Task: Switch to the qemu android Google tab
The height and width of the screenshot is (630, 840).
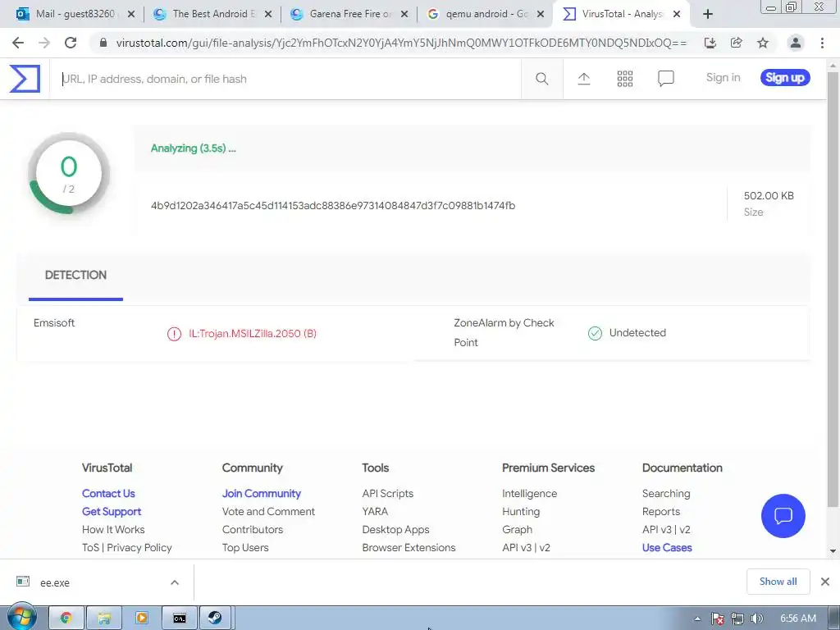Action: pyautogui.click(x=486, y=15)
